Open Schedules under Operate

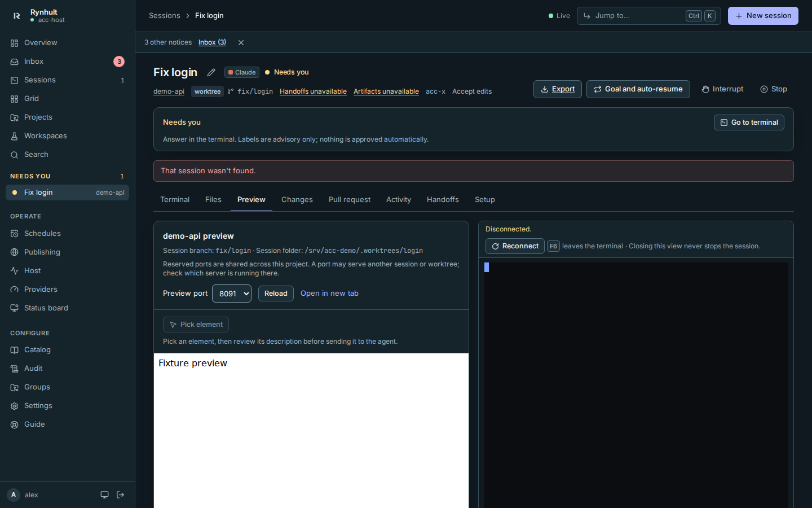click(67, 234)
